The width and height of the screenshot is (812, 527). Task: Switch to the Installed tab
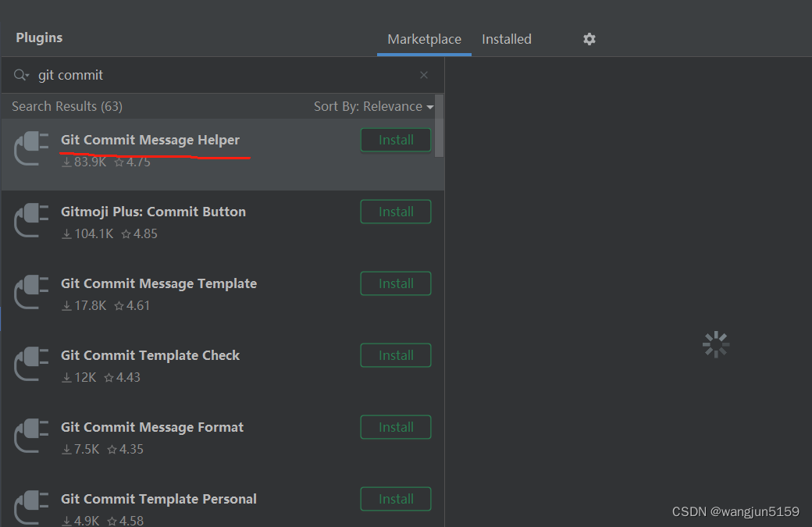click(507, 39)
